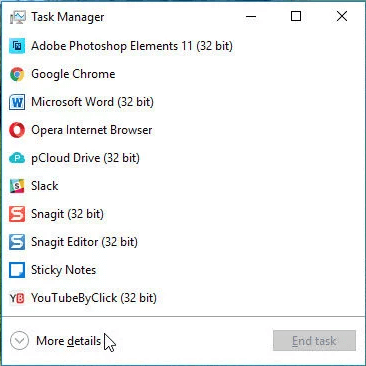The height and width of the screenshot is (366, 366).
Task: Click the red Snagit icon
Action: pos(17,214)
